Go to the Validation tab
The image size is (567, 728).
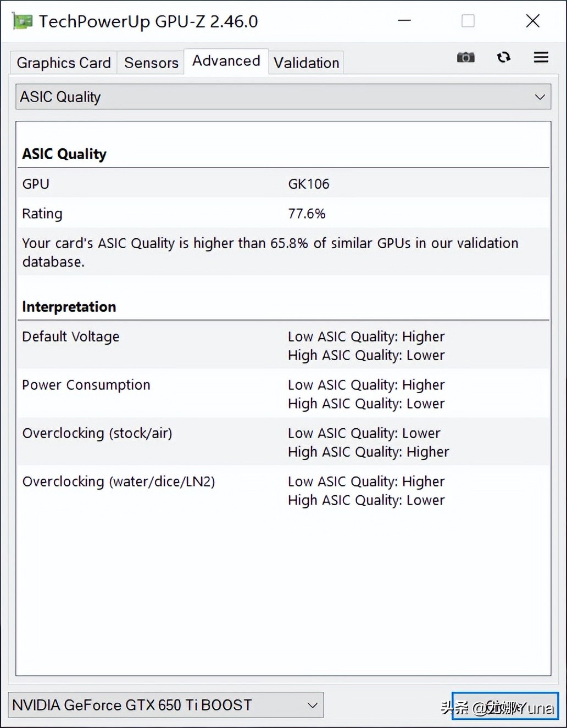point(306,63)
